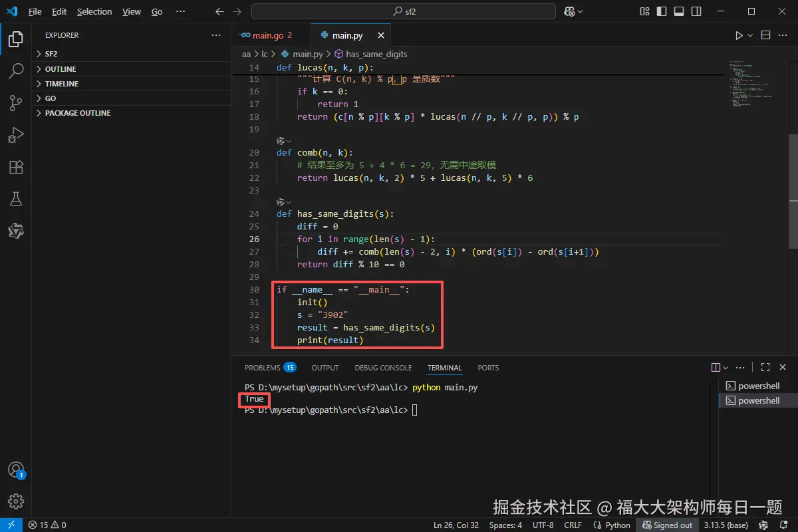Open the Edit menu

(x=59, y=11)
